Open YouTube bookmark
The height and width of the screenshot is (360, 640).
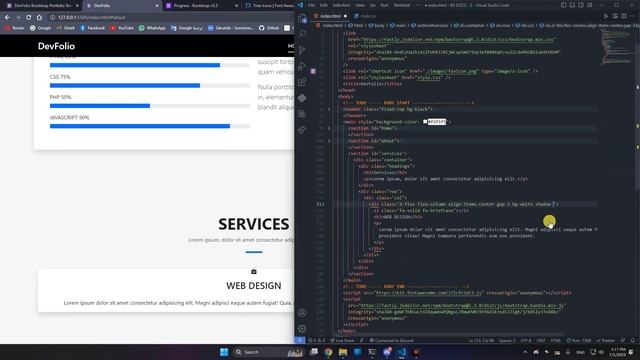122,28
